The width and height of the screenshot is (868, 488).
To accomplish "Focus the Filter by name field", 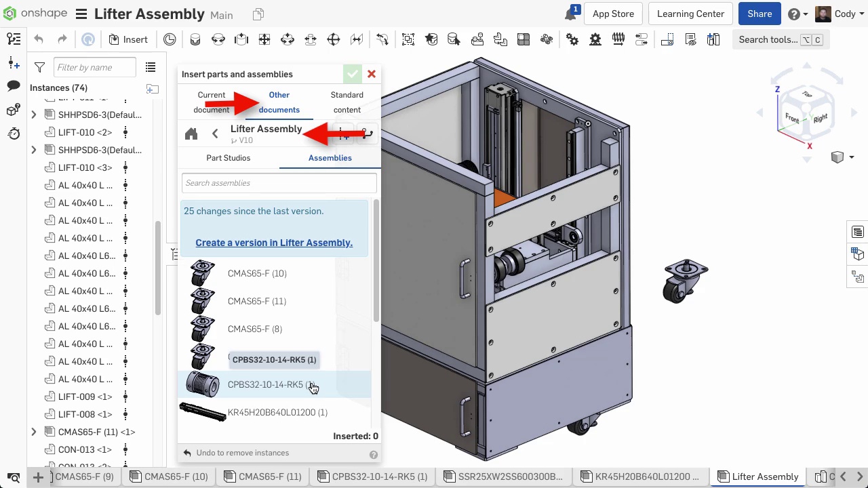I will pos(95,67).
